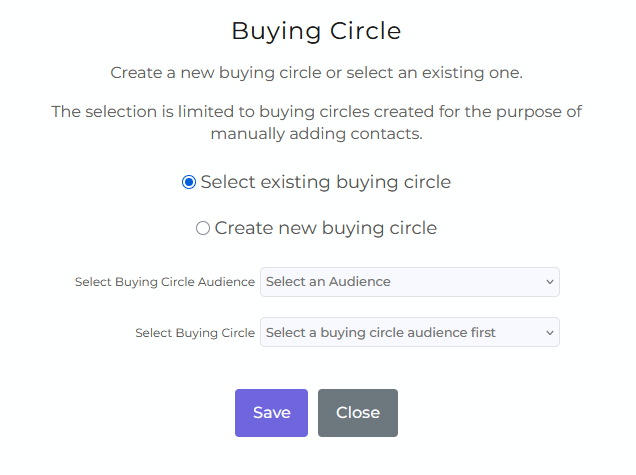Choose the Select existing buying circle radio
The image size is (636, 475).
(x=189, y=182)
